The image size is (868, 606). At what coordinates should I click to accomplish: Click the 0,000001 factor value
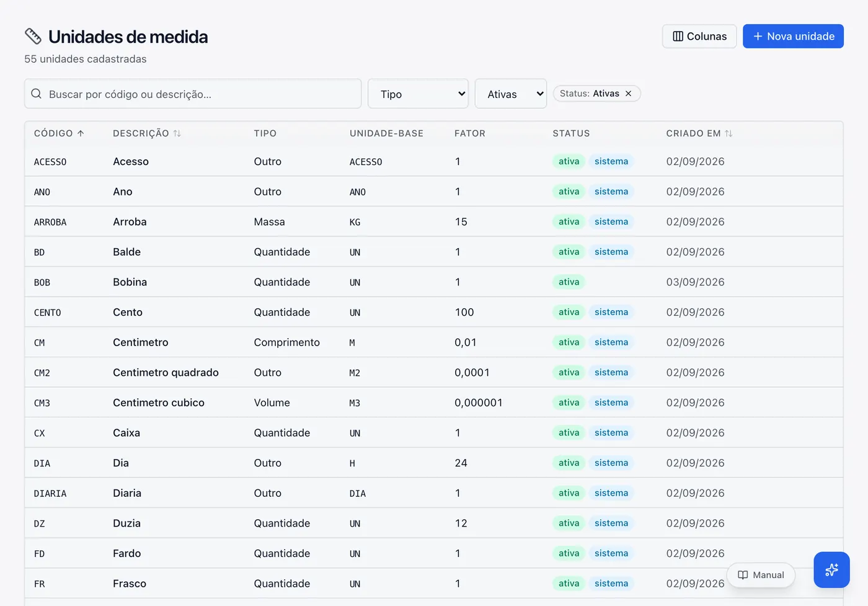[x=479, y=403]
